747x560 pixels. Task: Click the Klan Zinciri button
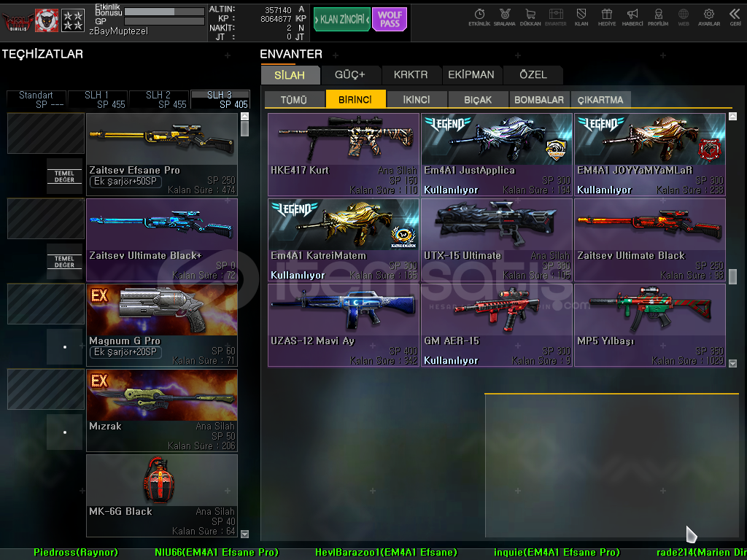pos(342,20)
